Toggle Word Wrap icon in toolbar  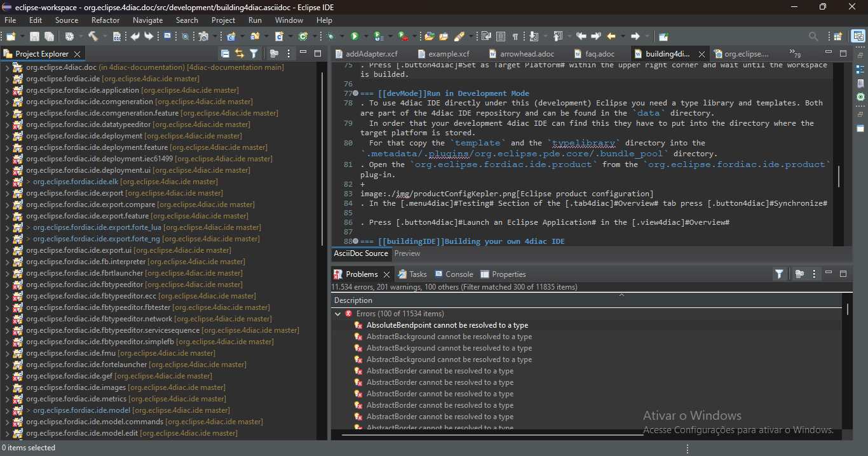point(487,37)
